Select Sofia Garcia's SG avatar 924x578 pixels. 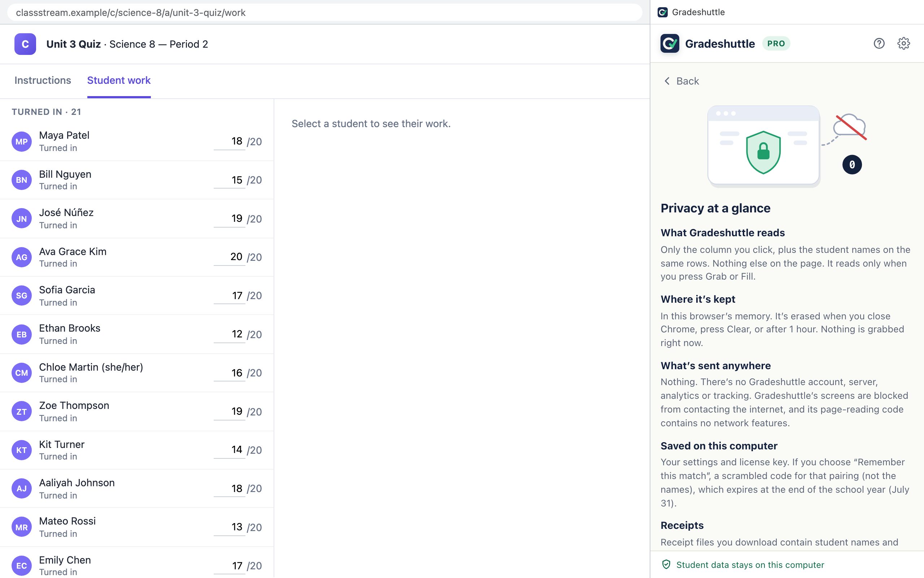[x=21, y=296]
